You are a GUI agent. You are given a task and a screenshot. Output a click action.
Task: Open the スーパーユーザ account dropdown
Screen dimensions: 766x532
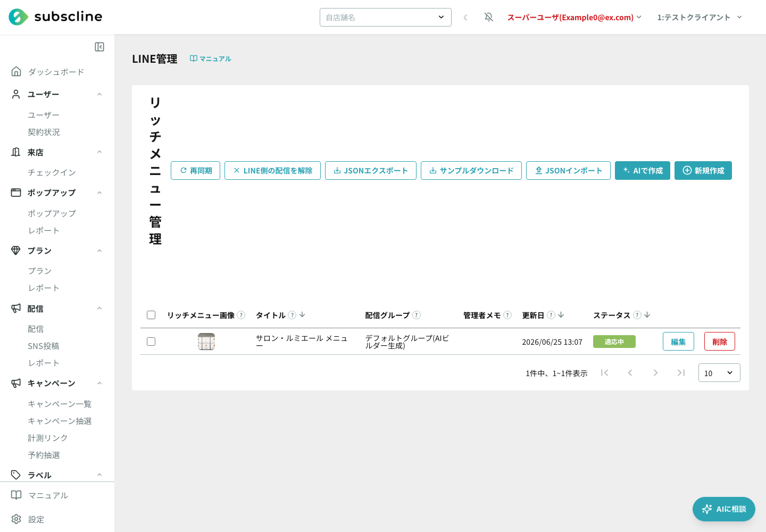click(x=574, y=18)
